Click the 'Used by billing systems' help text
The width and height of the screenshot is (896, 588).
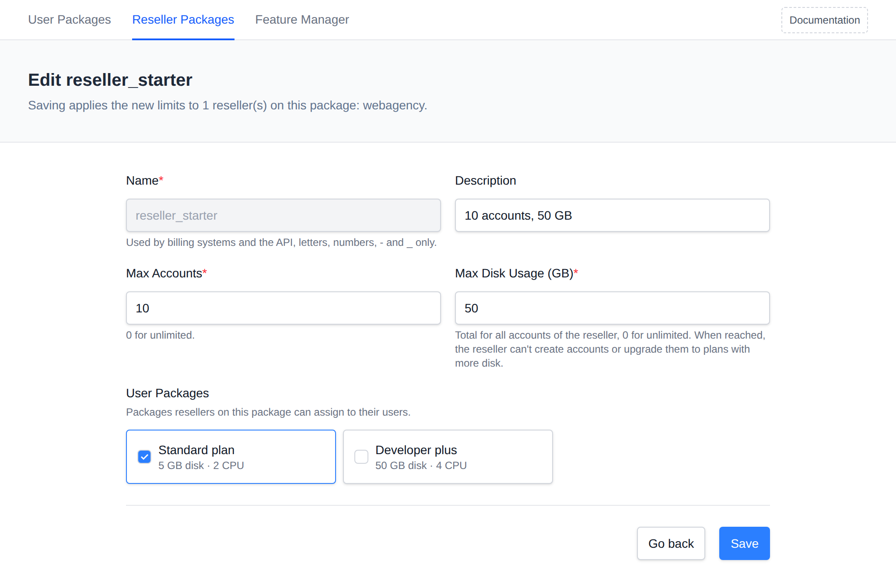click(x=281, y=242)
